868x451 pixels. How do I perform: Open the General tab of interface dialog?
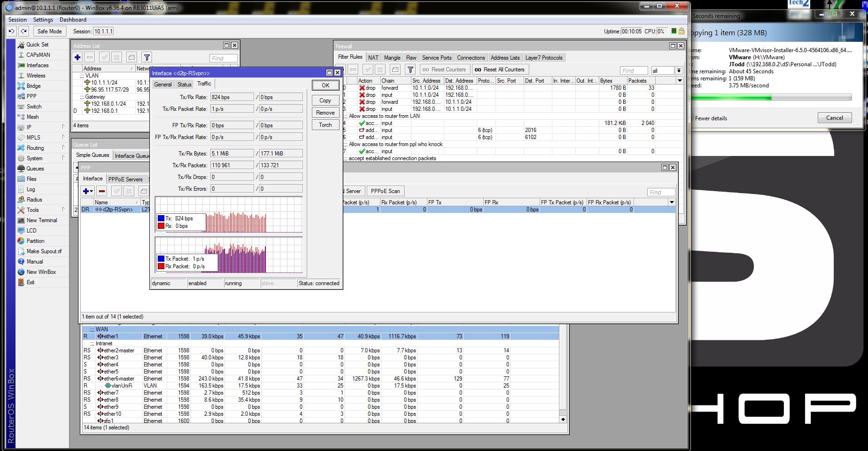coord(163,85)
